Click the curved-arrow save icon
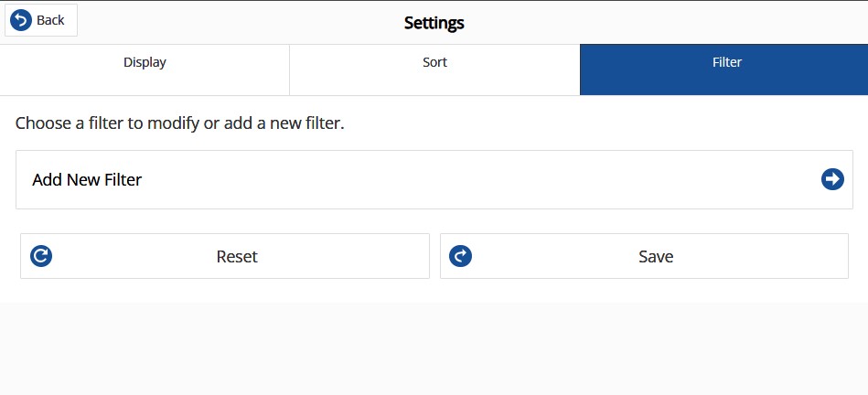Screen dimensions: 868x395 461,256
